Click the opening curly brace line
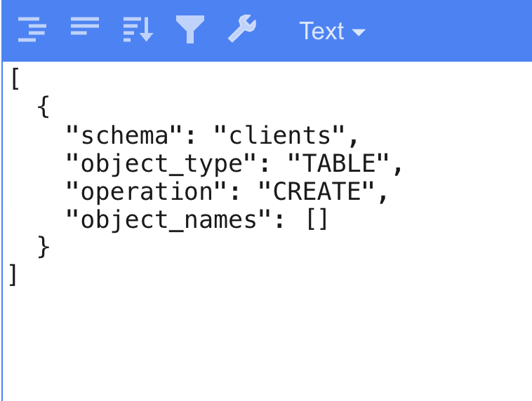 point(43,107)
